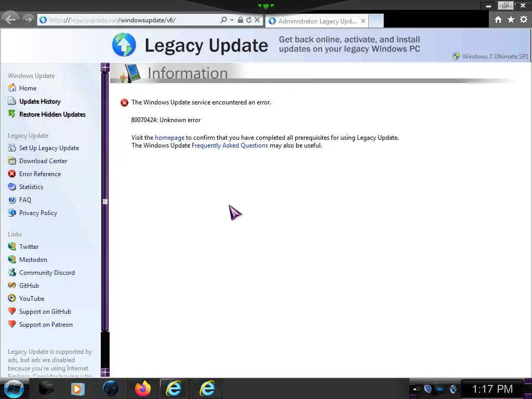Open Update History link
Screen dimensions: 532x399
(x=40, y=101)
